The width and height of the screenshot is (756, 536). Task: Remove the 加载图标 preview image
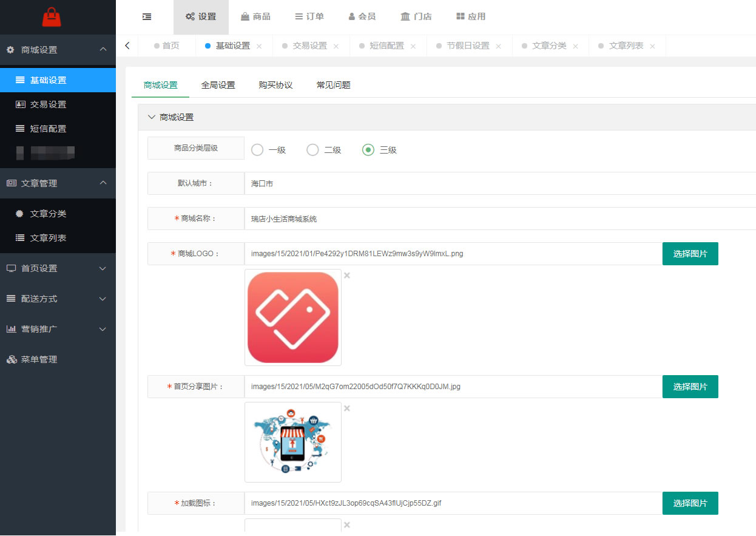[347, 525]
